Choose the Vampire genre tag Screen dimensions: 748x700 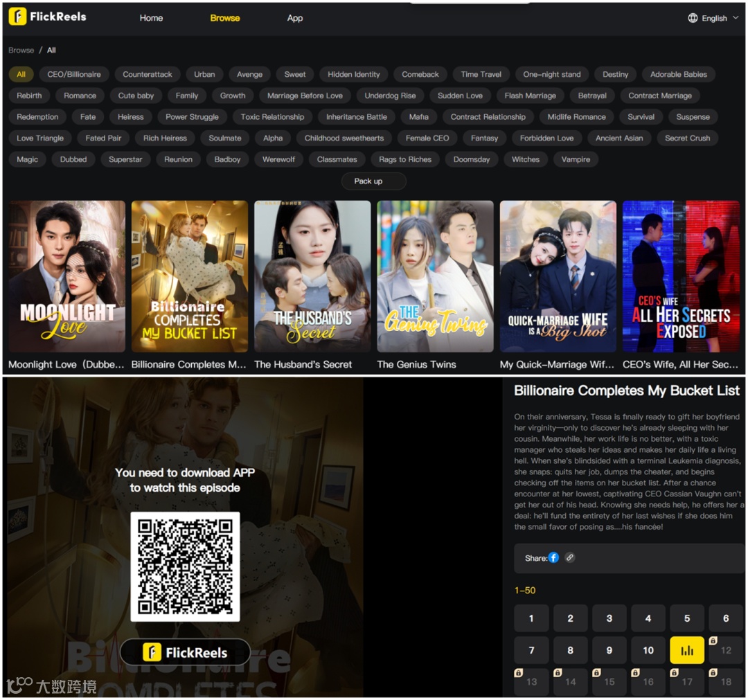pos(576,159)
